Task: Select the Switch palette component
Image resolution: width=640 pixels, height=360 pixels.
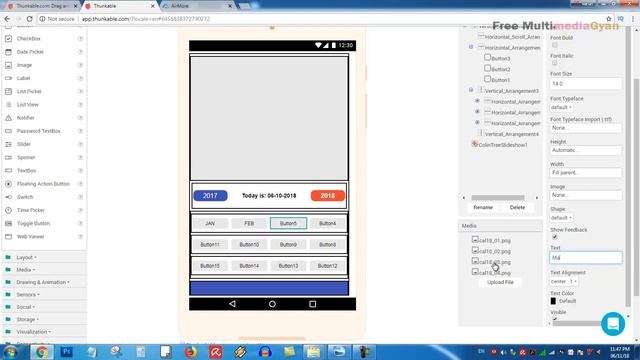Action: click(25, 197)
